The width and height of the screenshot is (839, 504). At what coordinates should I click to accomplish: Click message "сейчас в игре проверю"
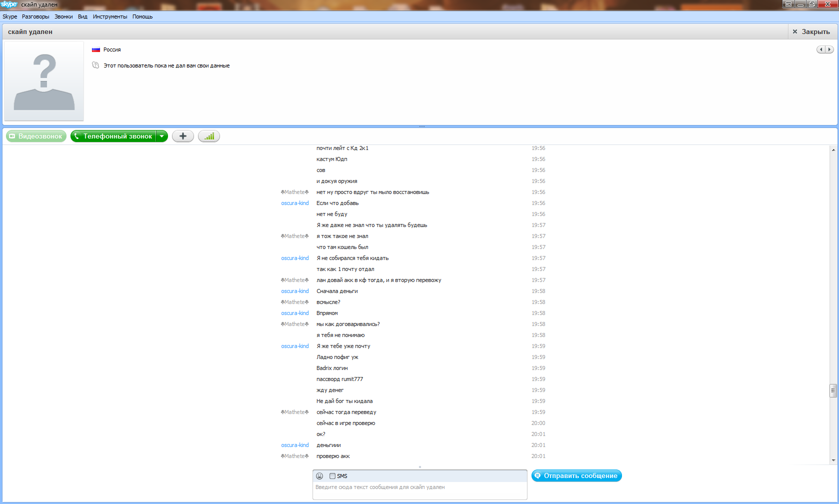coord(346,423)
